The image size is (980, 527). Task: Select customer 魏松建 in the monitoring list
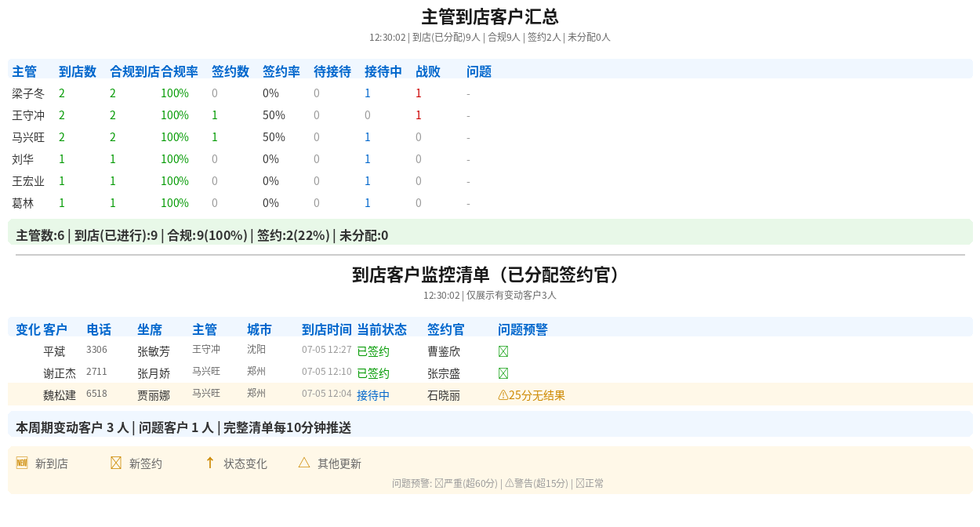(x=60, y=395)
